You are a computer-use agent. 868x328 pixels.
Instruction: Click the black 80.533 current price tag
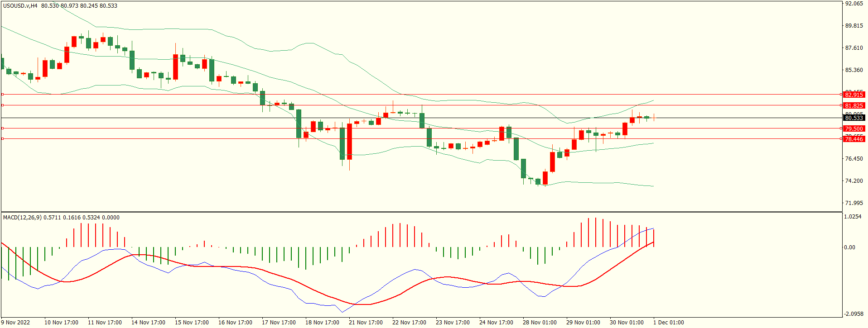pyautogui.click(x=854, y=118)
